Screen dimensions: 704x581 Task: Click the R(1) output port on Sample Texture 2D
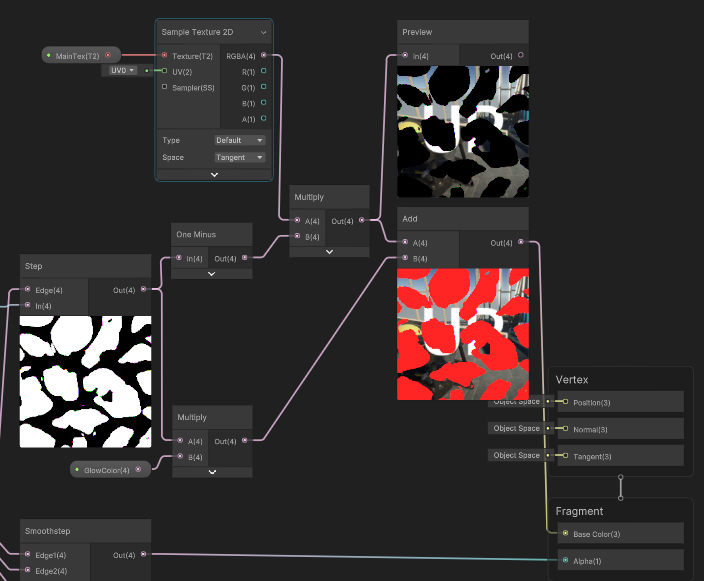point(263,71)
